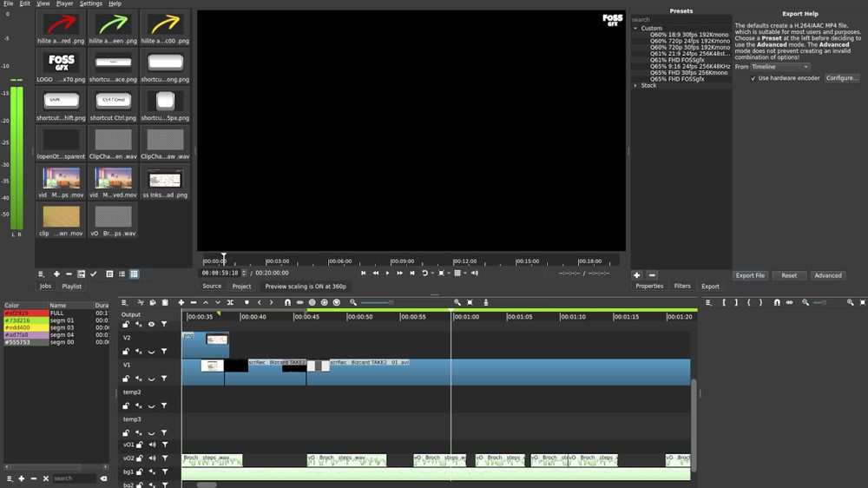Image resolution: width=868 pixels, height=488 pixels.
Task: Switch to the Filters tab
Action: click(682, 287)
